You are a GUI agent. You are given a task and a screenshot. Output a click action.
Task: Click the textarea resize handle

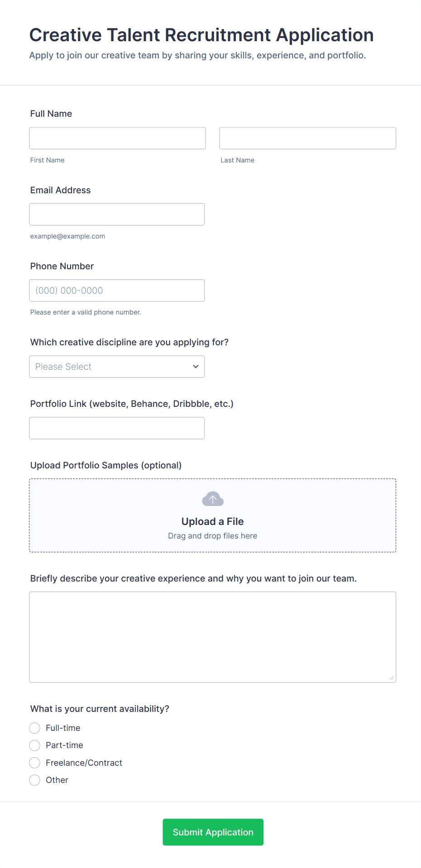pos(391,678)
